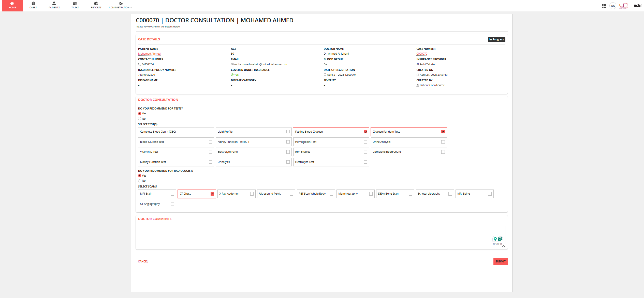The height and width of the screenshot is (298, 644).
Task: Uncheck the CT Chest scan
Action: coord(212,194)
